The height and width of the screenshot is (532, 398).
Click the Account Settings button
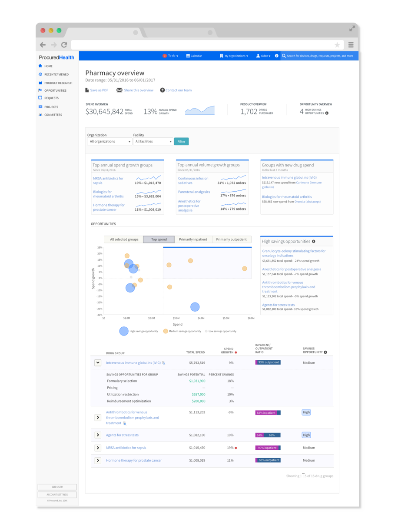[x=57, y=495]
